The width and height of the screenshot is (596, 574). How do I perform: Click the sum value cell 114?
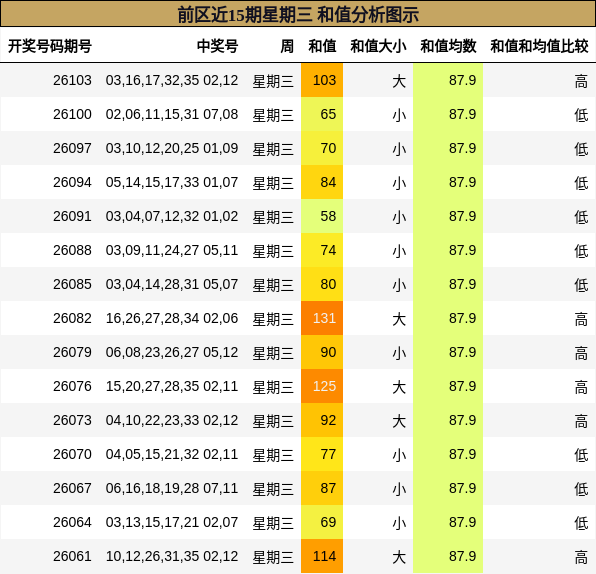[322, 556]
